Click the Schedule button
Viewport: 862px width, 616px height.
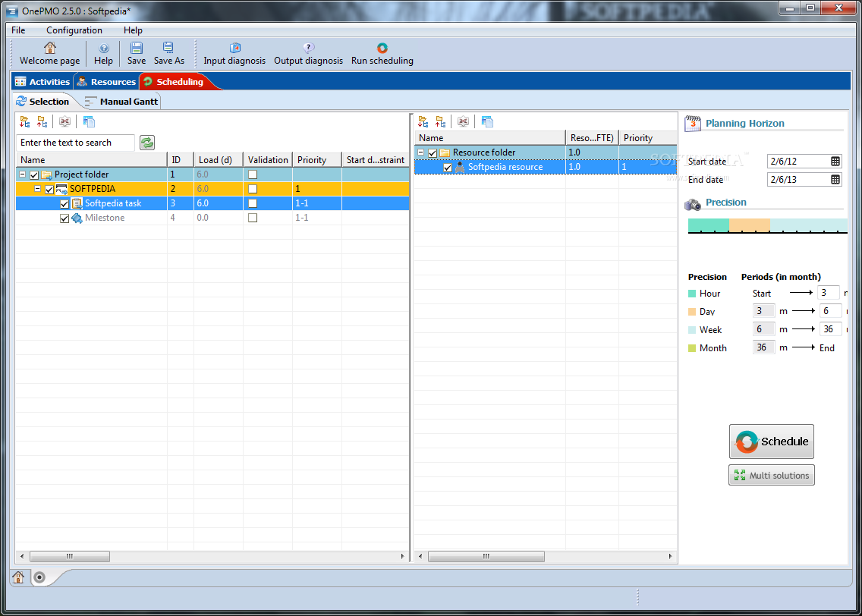pos(771,442)
